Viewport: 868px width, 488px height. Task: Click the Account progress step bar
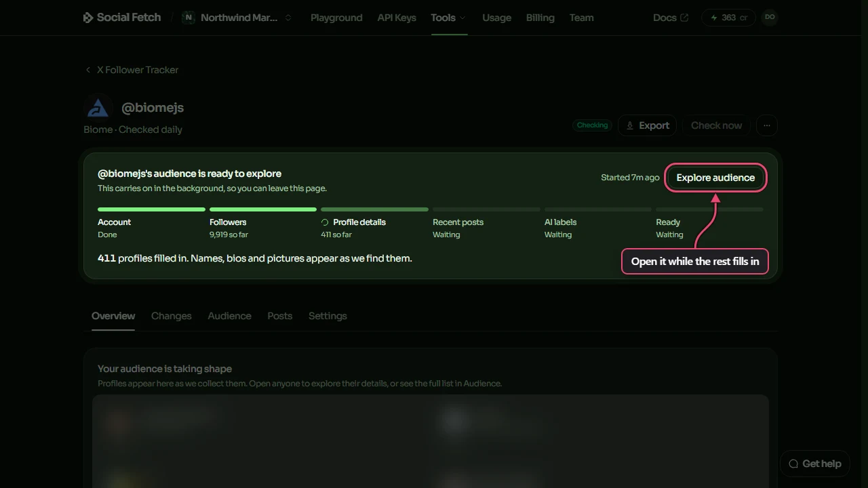click(x=151, y=209)
